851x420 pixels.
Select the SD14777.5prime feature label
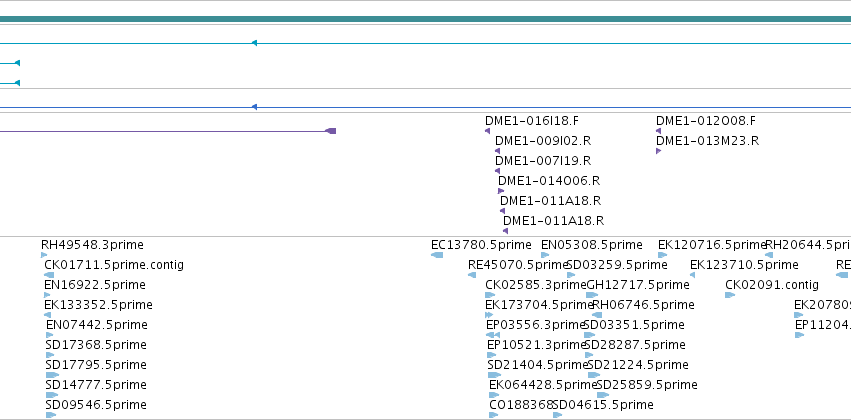coord(96,385)
